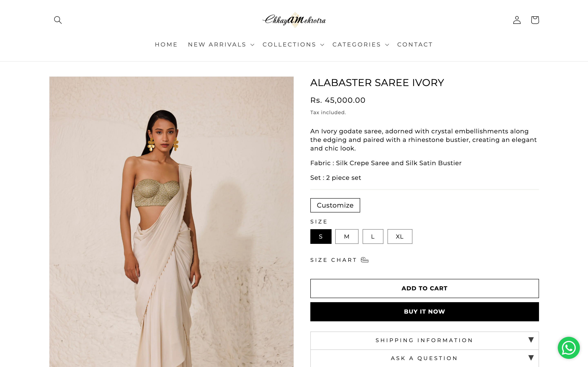Viewport: 588px width, 367px height.
Task: Open the shopping cart icon
Action: pos(535,20)
